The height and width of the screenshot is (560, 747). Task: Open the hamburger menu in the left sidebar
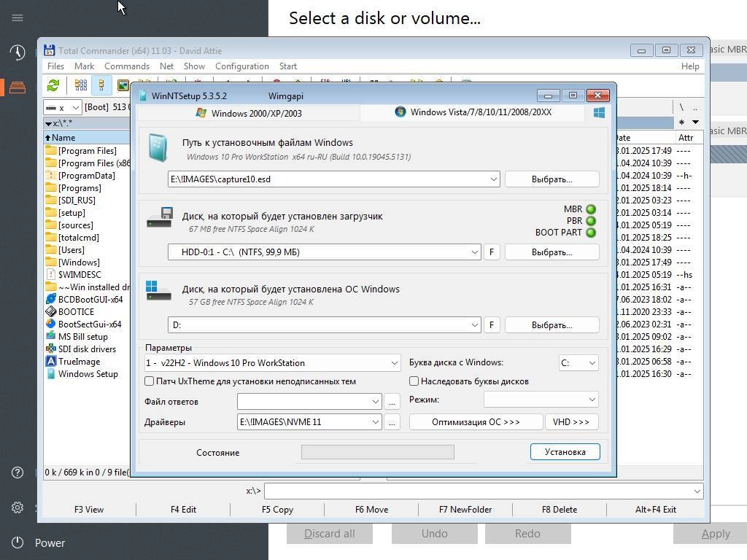click(18, 18)
